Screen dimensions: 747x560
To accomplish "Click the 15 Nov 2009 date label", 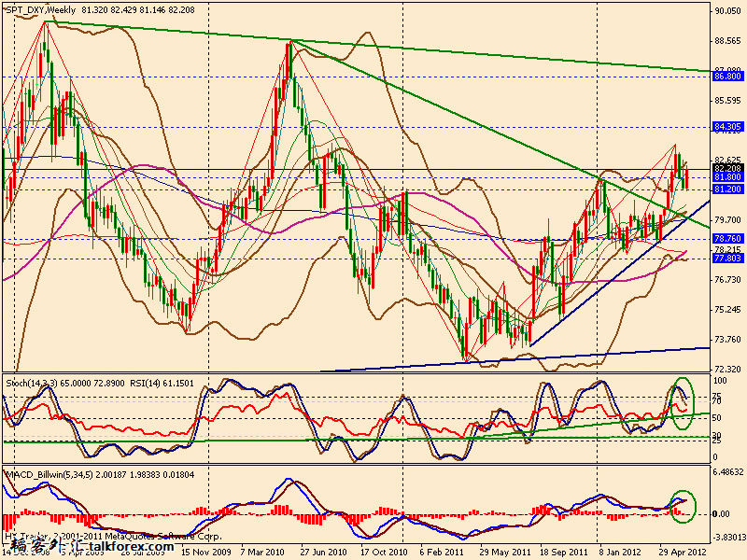I will click(x=204, y=552).
